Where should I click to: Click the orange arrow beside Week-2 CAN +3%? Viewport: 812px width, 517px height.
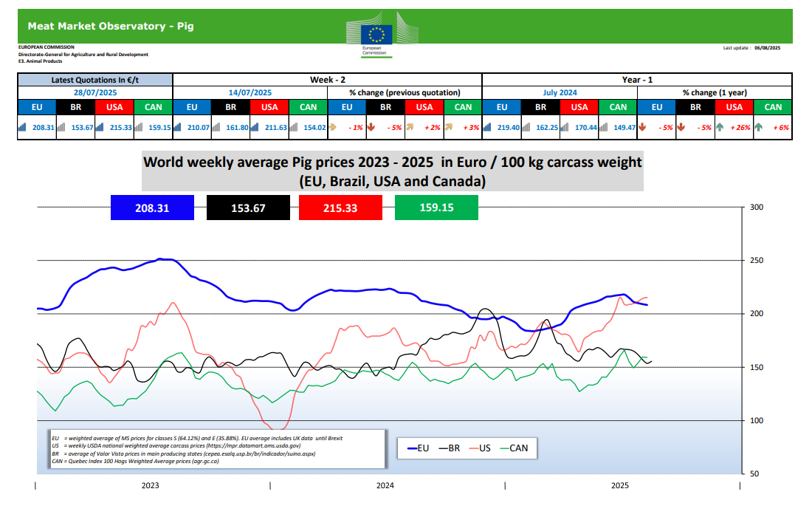tap(448, 128)
